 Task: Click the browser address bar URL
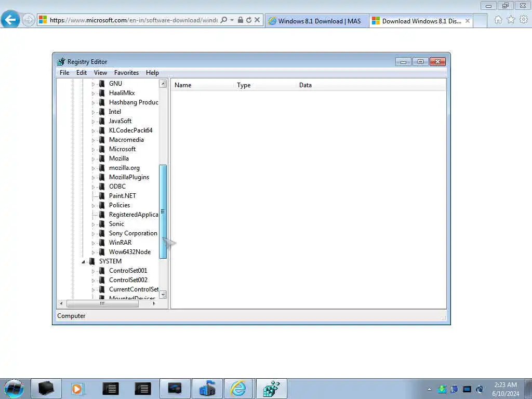click(x=134, y=20)
